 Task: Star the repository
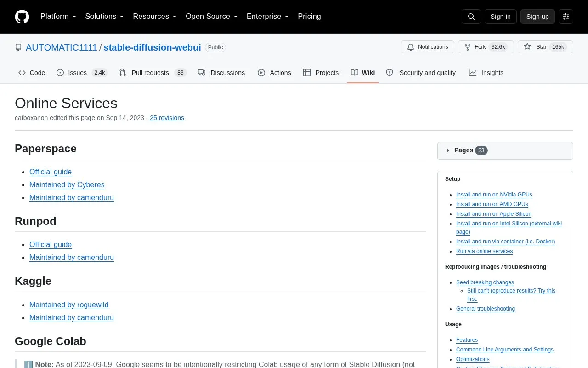[x=545, y=47]
